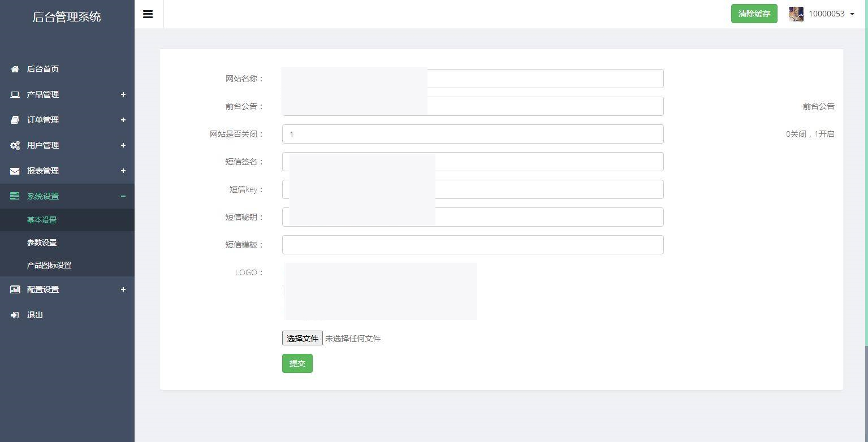Click the 选择文件 file chooser button
Screen dimensions: 868x442
point(303,338)
